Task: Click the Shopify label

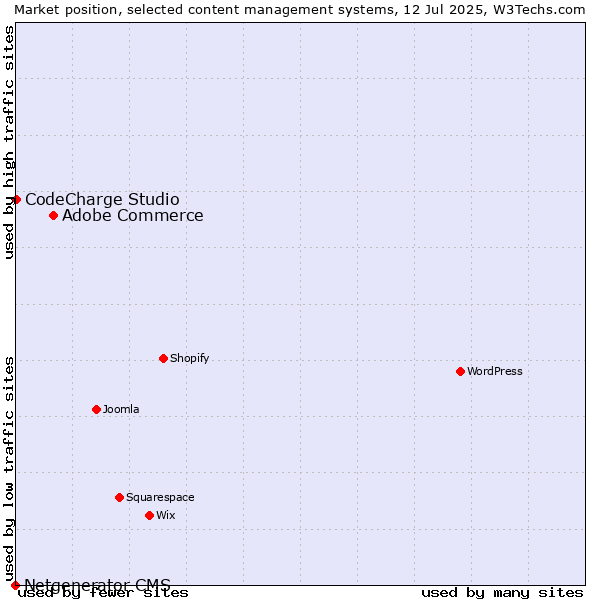Action: (x=189, y=358)
